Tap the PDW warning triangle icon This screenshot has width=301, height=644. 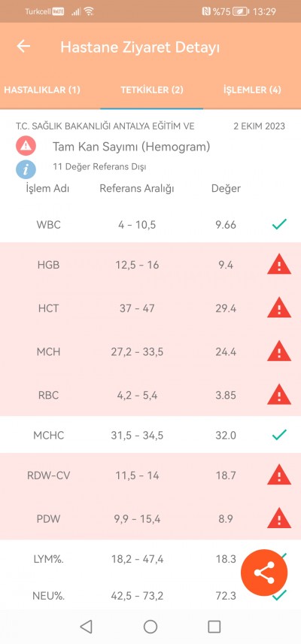click(279, 518)
